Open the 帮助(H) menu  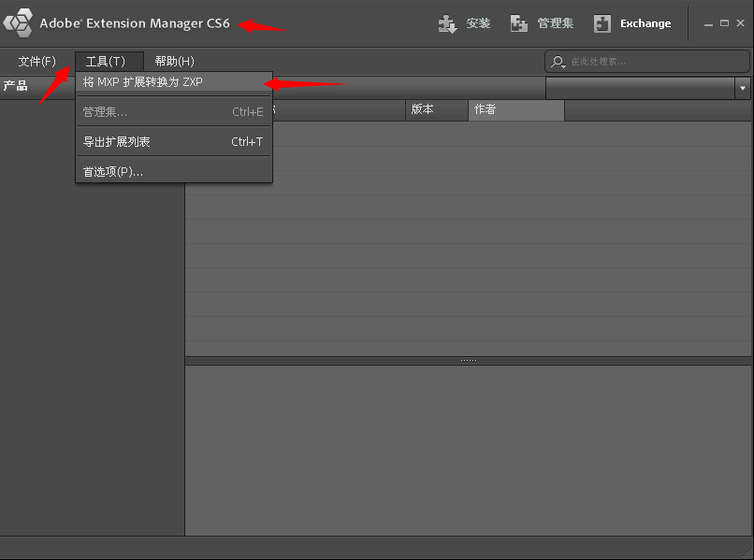(175, 62)
